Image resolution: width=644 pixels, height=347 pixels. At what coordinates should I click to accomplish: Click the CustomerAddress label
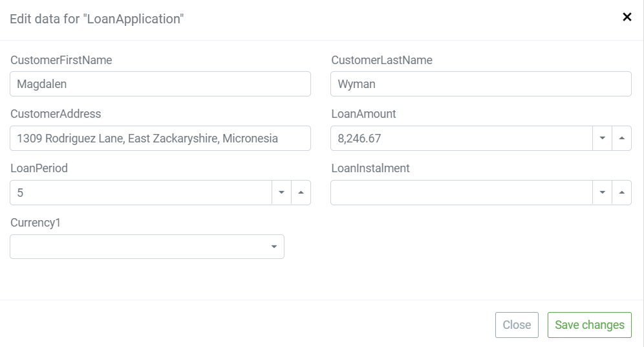coord(56,114)
